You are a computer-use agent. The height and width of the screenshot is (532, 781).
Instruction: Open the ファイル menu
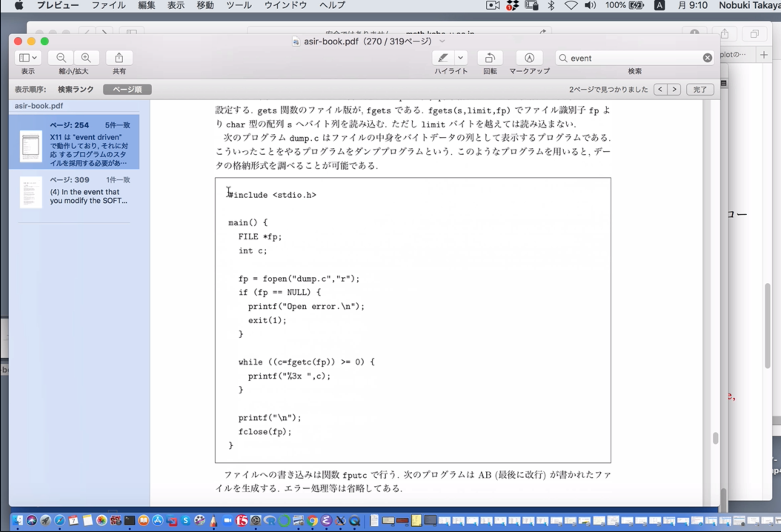pyautogui.click(x=108, y=5)
